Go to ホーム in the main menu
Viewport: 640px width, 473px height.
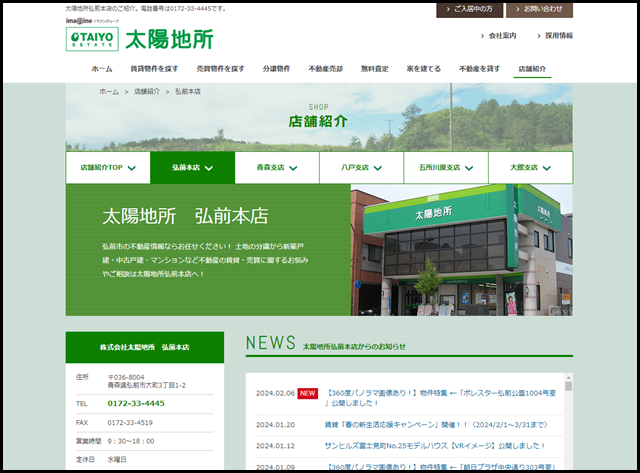[102, 69]
